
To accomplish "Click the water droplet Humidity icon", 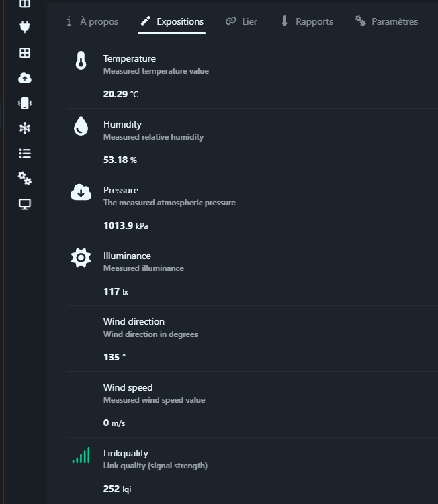I will [x=81, y=126].
